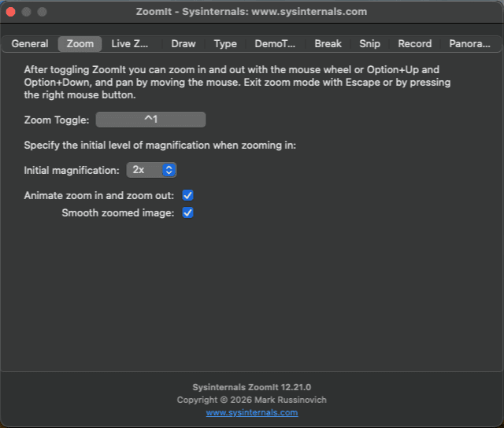
Task: Go to the Draw tab
Action: (183, 44)
